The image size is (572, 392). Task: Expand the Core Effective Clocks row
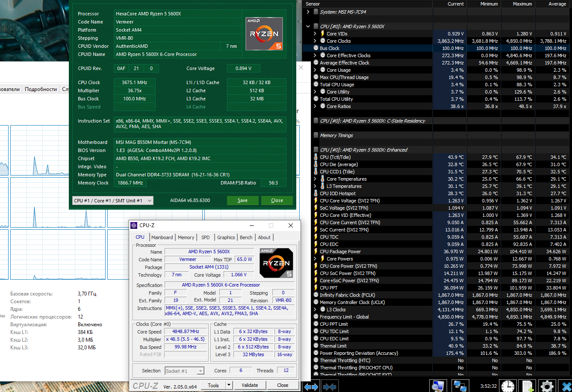[315, 56]
